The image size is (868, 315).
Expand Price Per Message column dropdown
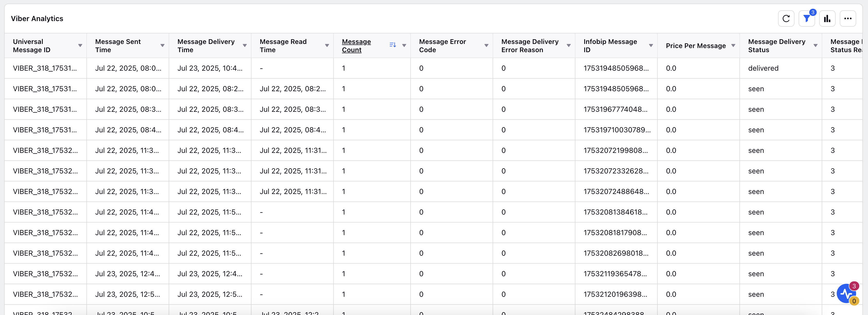(733, 45)
